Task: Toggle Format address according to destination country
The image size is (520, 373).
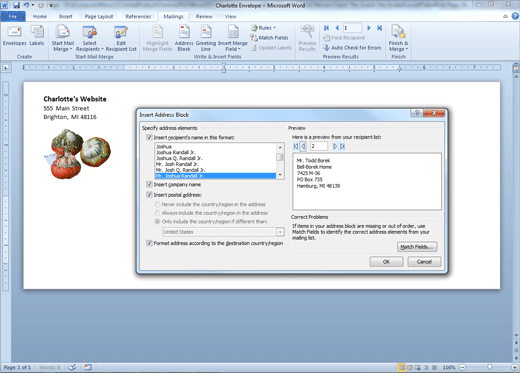Action: (149, 243)
